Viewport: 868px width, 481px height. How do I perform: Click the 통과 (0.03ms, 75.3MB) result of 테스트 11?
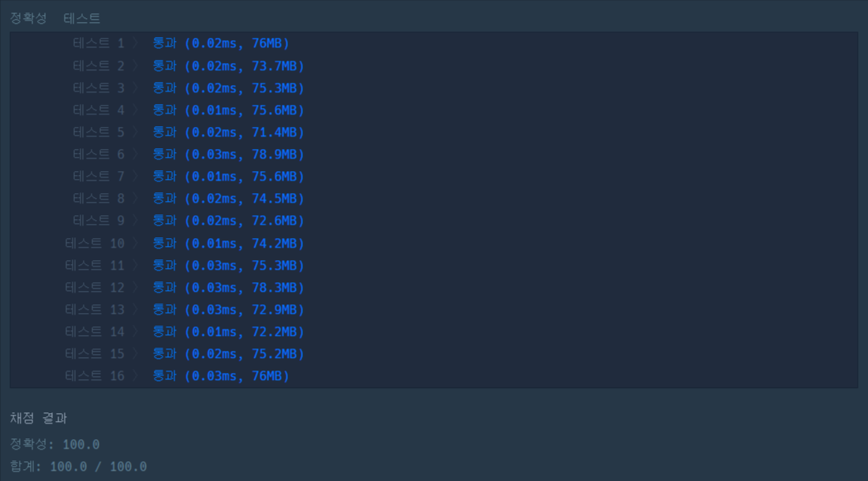[x=228, y=266]
